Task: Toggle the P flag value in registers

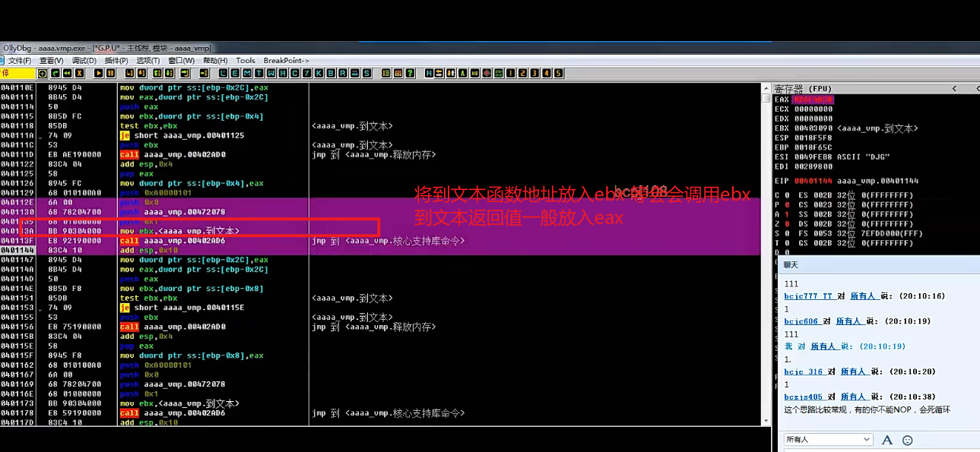Action: click(787, 204)
